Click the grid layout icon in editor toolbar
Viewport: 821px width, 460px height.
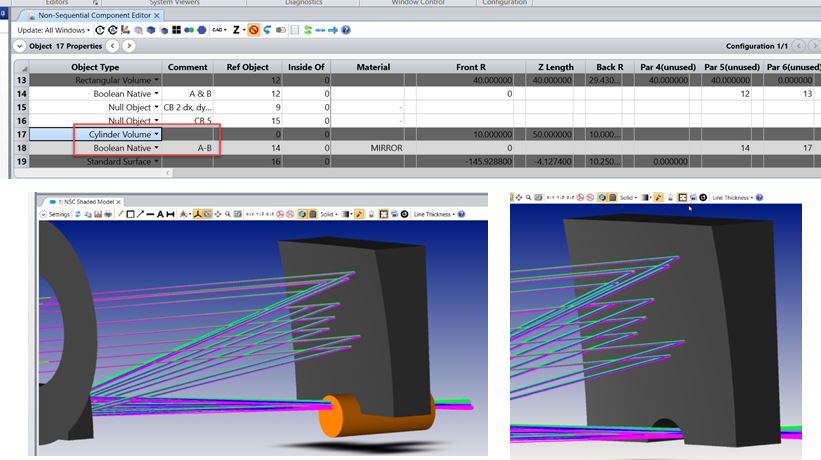(177, 30)
